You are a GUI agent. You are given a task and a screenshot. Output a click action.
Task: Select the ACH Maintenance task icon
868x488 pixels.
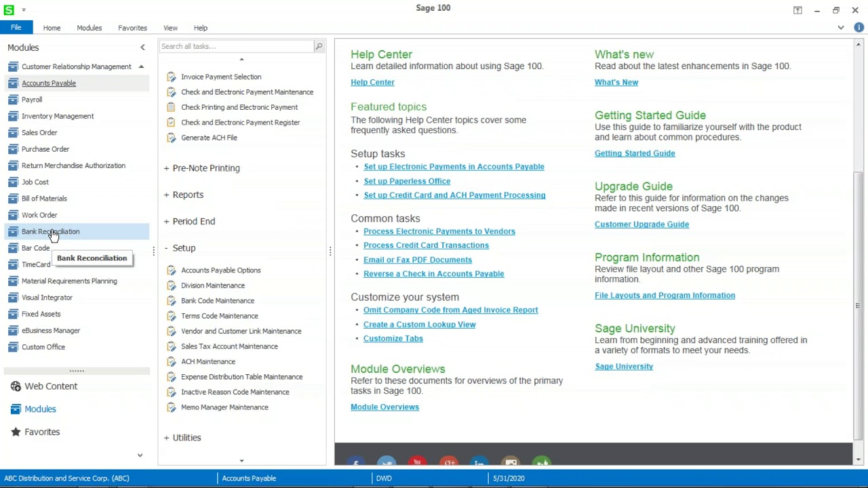pos(171,362)
